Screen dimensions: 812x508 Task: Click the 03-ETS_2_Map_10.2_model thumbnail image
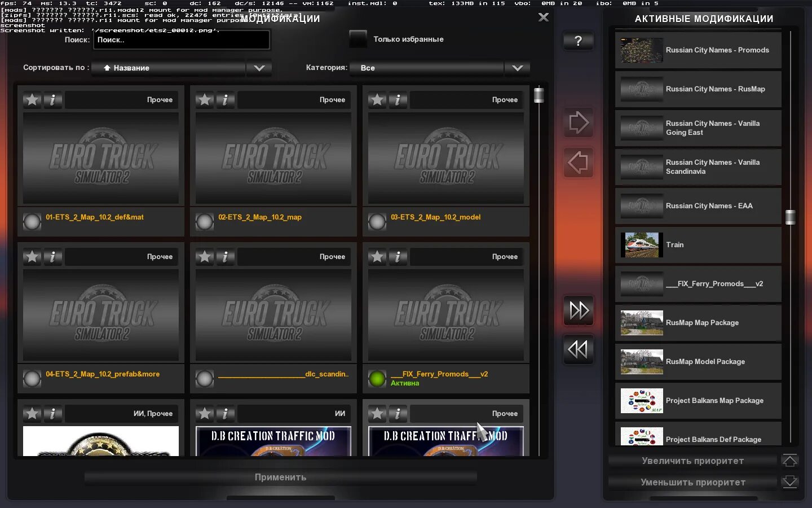point(446,158)
